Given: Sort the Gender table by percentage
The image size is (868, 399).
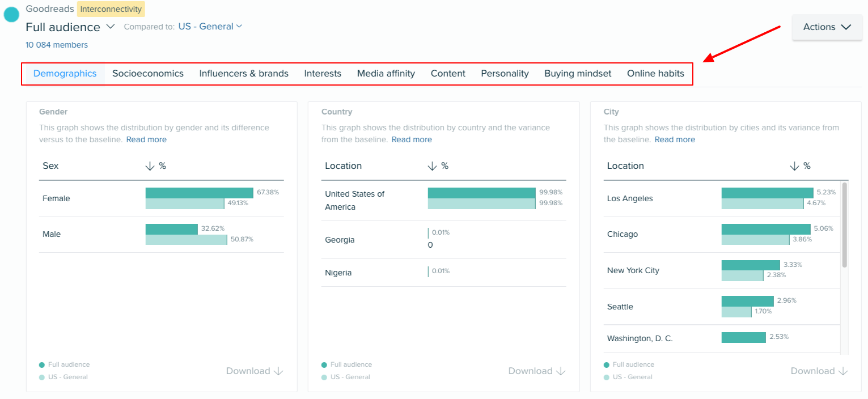Looking at the screenshot, I should pyautogui.click(x=150, y=165).
